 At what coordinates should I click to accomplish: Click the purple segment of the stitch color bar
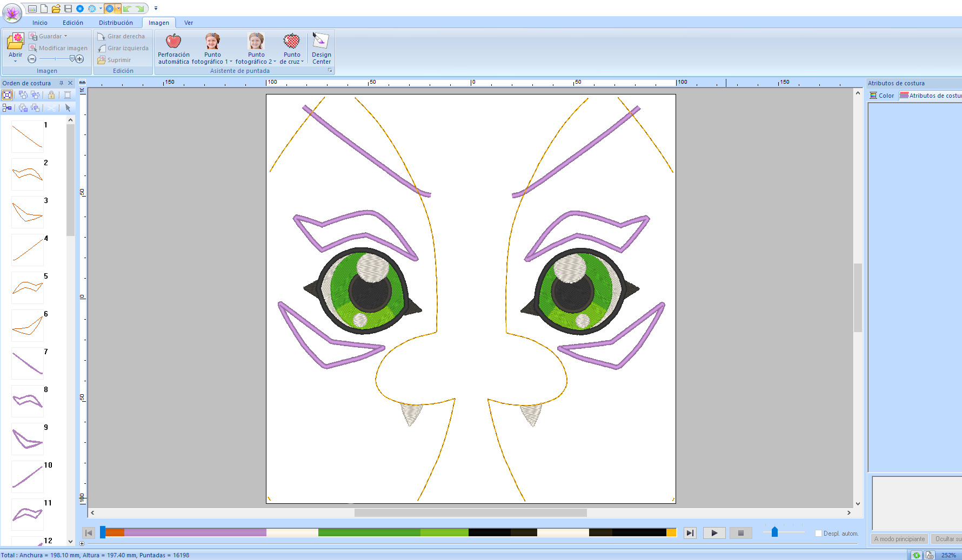coord(195,532)
